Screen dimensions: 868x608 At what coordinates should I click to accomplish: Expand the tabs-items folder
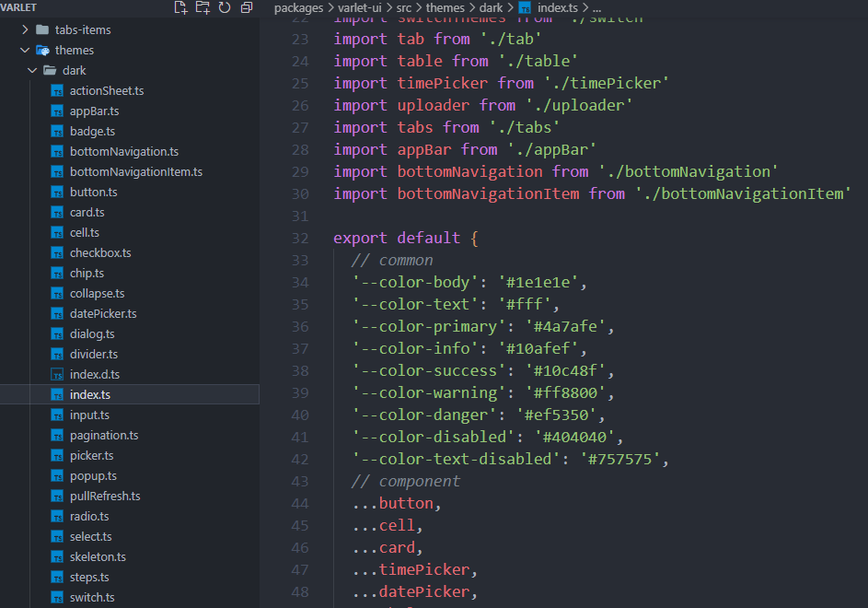pyautogui.click(x=25, y=29)
